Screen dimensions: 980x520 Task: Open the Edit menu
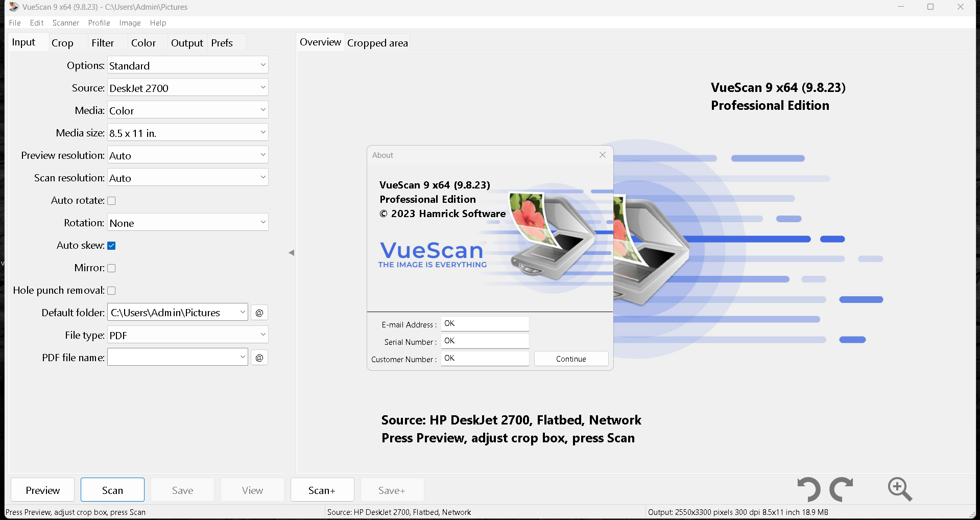point(37,23)
